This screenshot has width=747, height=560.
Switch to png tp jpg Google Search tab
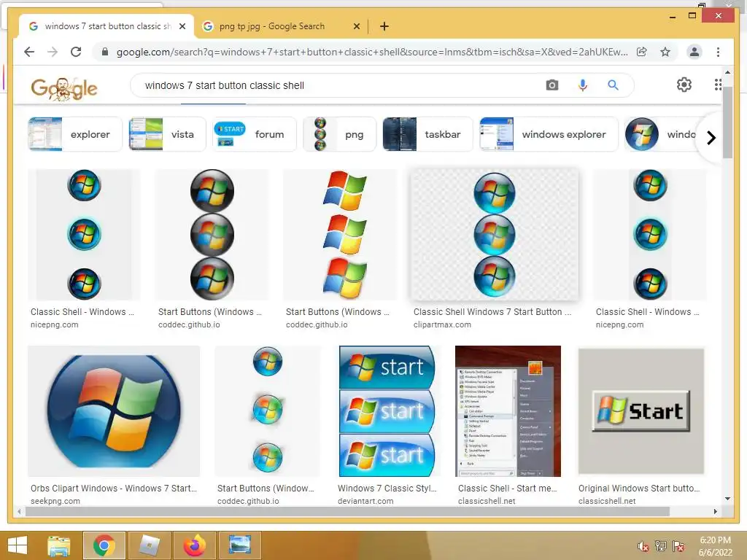pos(272,26)
